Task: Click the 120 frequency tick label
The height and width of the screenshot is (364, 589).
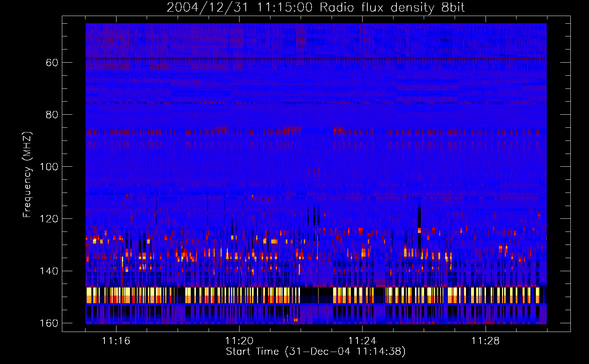Action: pos(49,219)
